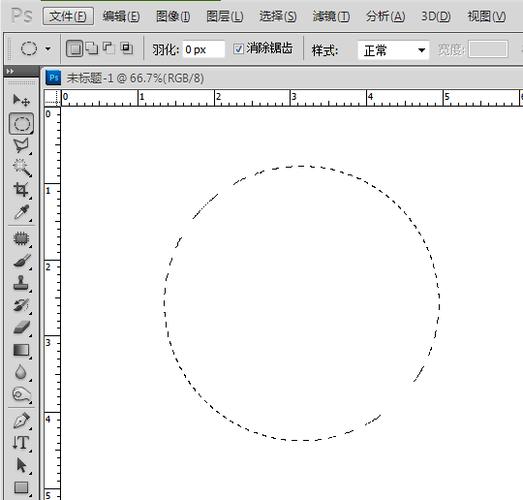523x500 pixels.
Task: Open the 文件(F) menu
Action: pyautogui.click(x=68, y=16)
